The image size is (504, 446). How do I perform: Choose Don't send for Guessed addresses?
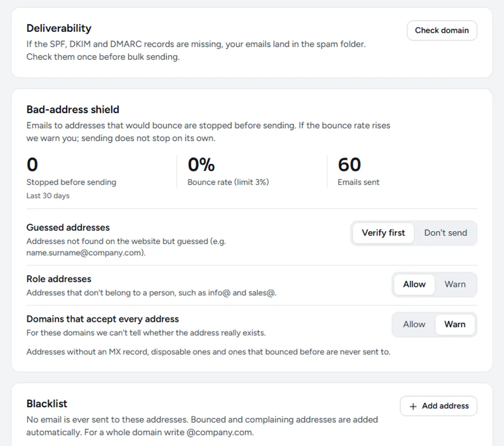click(445, 233)
